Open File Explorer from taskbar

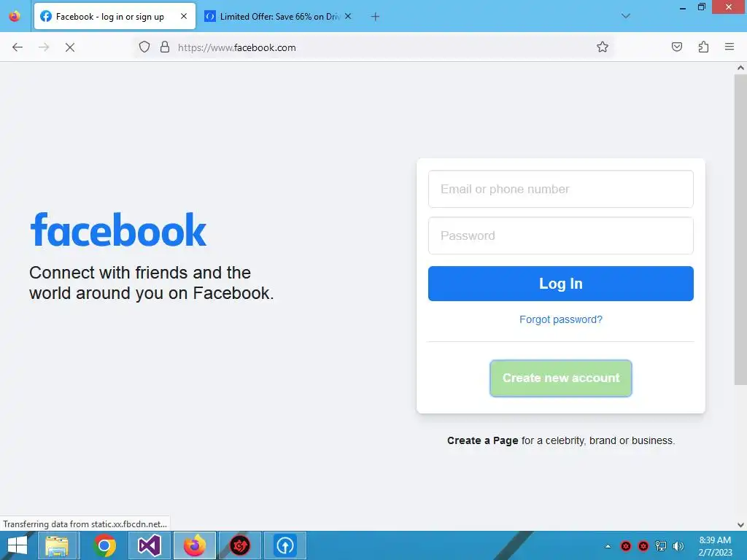57,545
